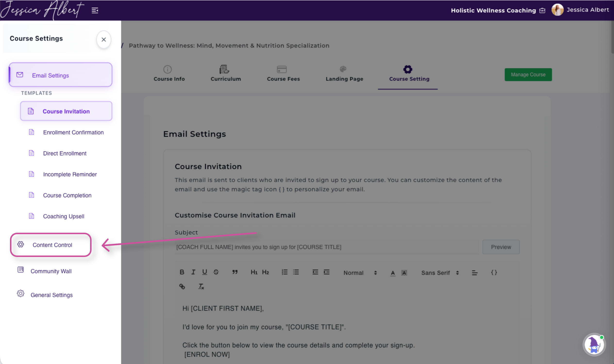Clear text formatting

(201, 286)
